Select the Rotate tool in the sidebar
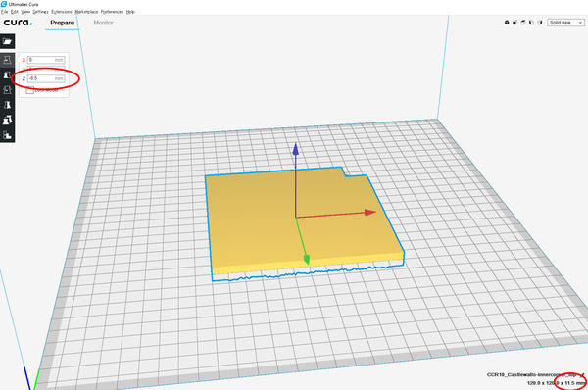The height and width of the screenshot is (390, 588). (7, 90)
